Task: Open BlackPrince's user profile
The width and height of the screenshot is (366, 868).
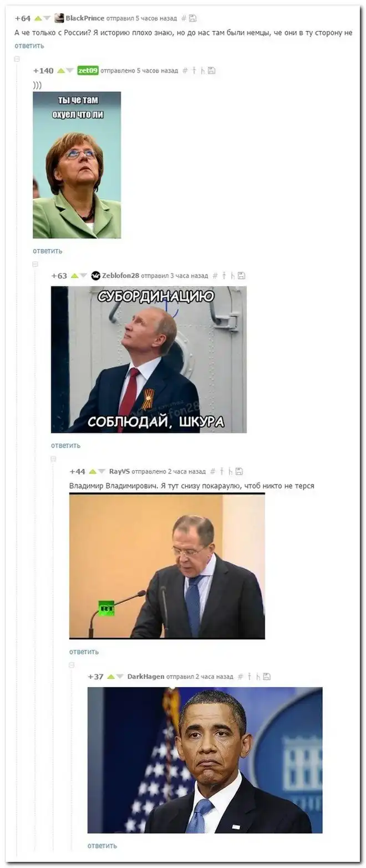Action: pyautogui.click(x=84, y=18)
